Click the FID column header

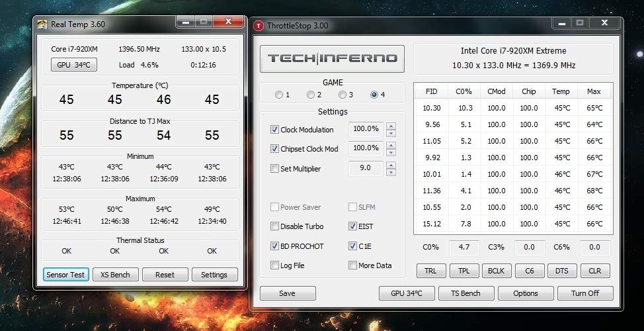[431, 91]
